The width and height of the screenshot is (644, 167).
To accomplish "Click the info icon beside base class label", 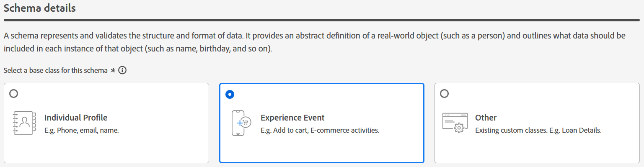I will (122, 70).
